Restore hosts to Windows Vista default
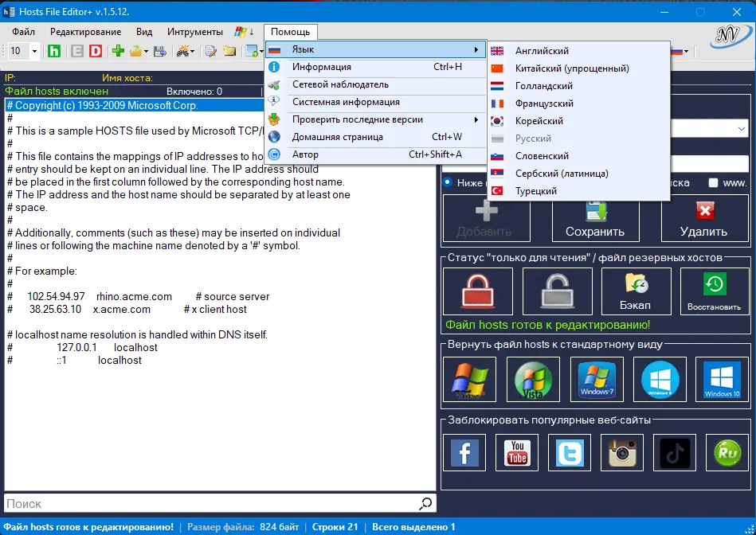Image resolution: width=756 pixels, height=535 pixels. (x=533, y=379)
